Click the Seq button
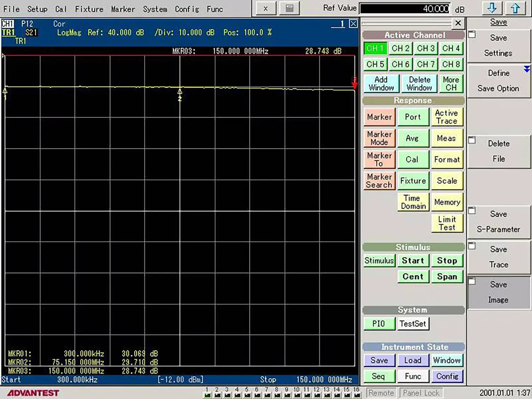 click(379, 376)
